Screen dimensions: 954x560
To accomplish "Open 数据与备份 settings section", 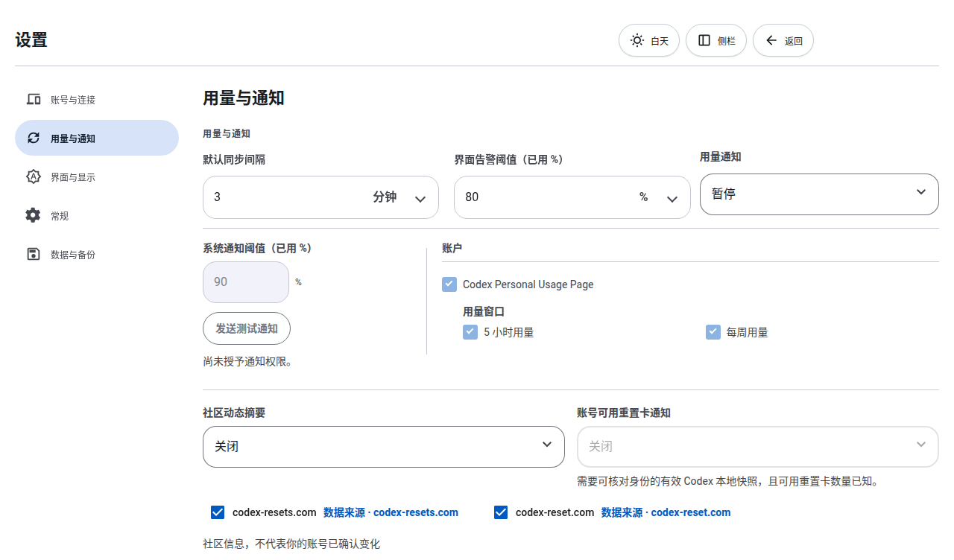I will (97, 254).
